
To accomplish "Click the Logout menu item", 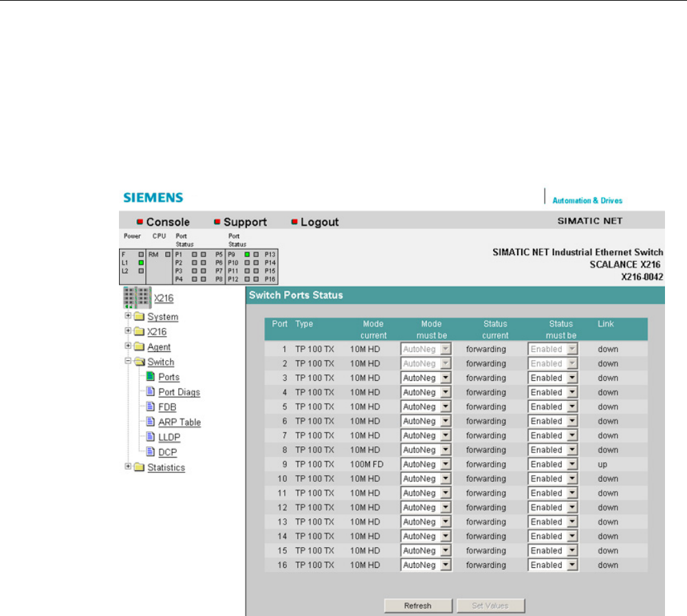I will (319, 222).
